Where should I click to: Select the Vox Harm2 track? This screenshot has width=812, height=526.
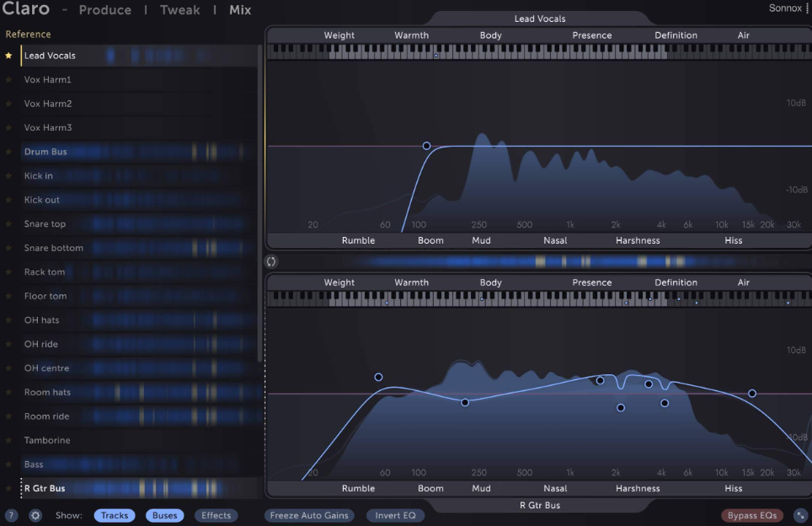coord(139,104)
